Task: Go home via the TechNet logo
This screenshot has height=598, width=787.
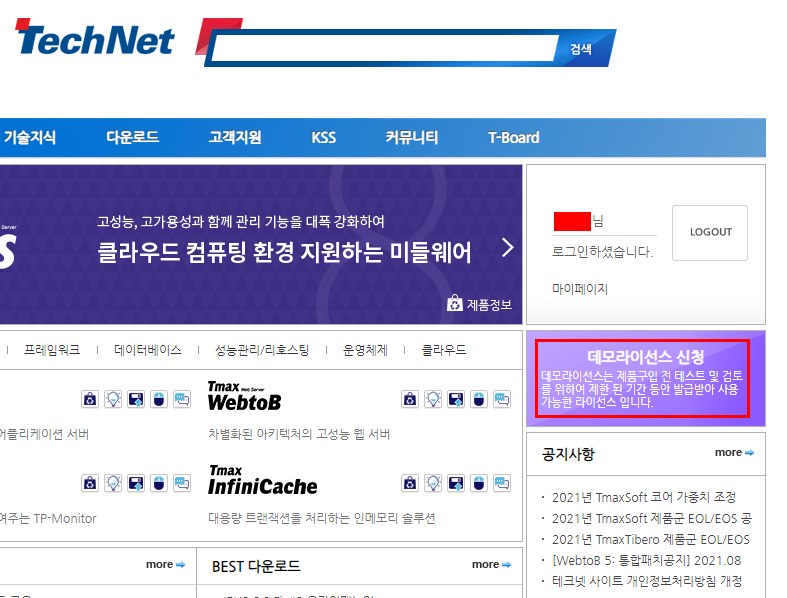Action: (x=94, y=38)
